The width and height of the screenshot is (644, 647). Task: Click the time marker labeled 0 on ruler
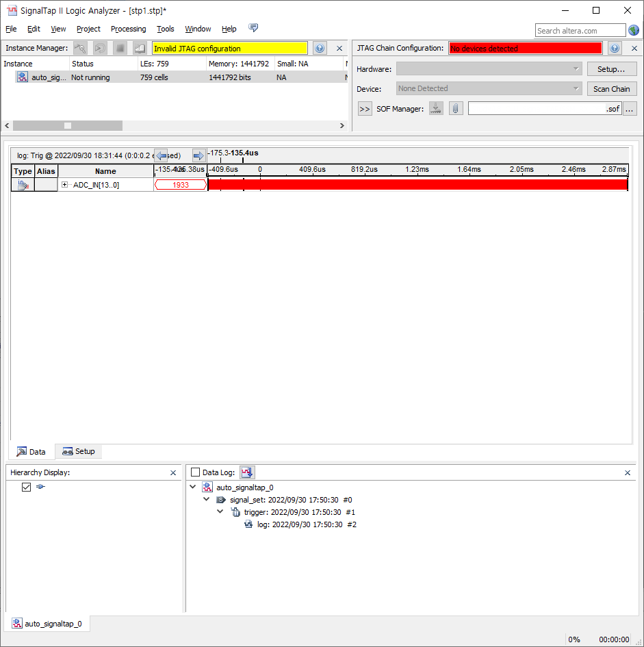click(260, 169)
